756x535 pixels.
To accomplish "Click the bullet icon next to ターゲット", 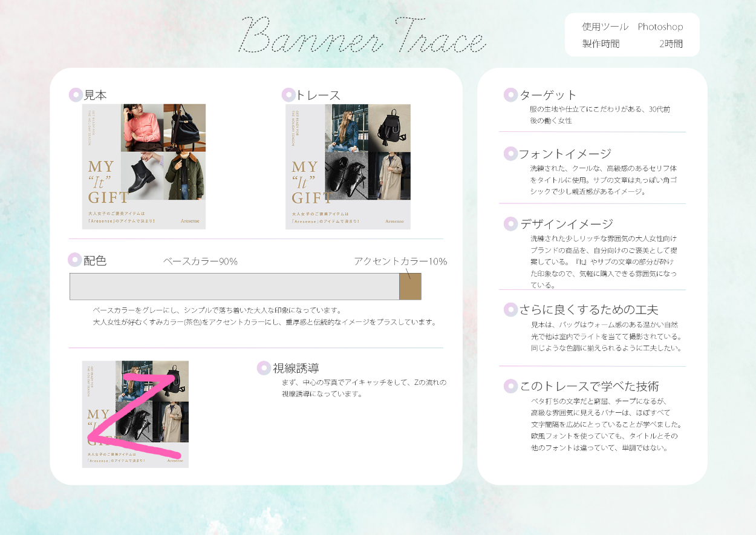I will tap(511, 95).
